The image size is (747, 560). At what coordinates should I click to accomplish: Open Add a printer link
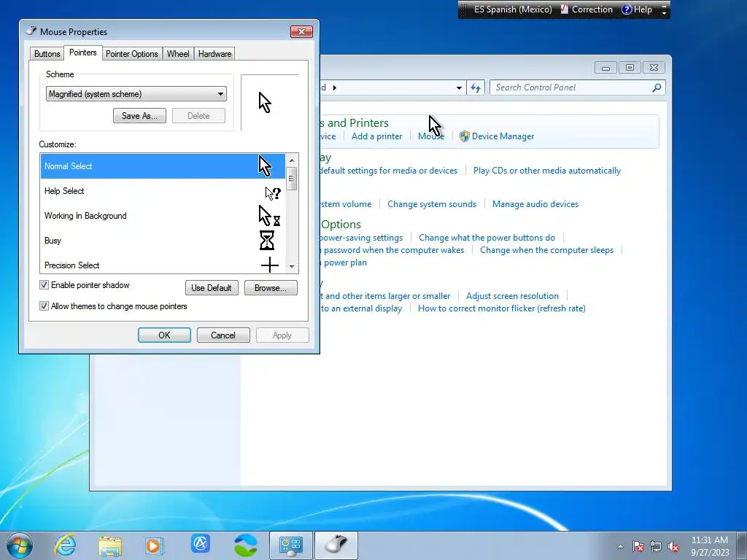(x=377, y=136)
